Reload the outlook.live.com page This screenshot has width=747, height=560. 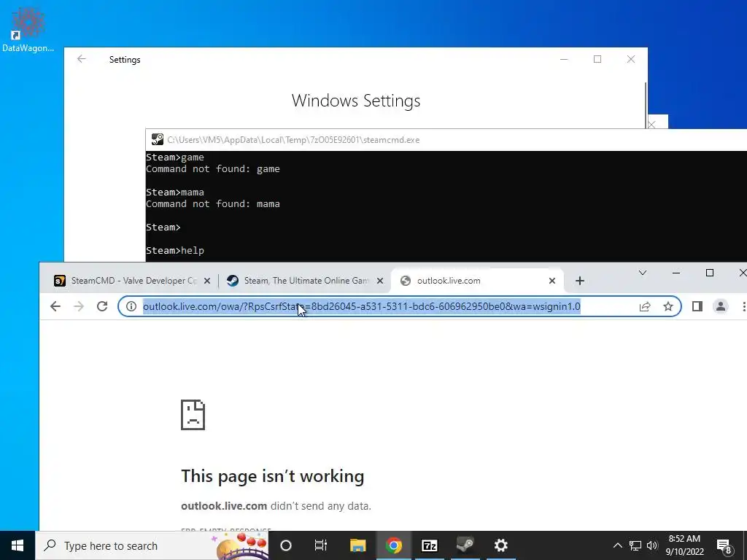point(102,306)
